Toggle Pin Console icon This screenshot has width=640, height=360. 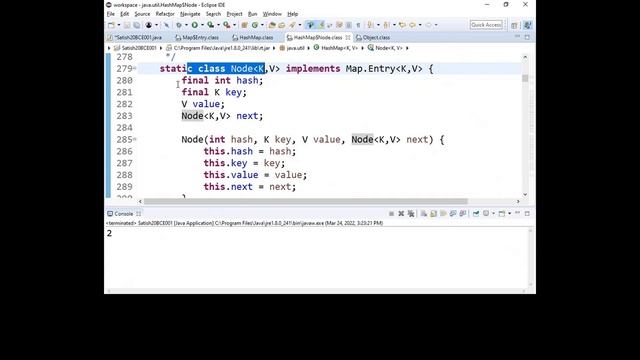tap(476, 213)
